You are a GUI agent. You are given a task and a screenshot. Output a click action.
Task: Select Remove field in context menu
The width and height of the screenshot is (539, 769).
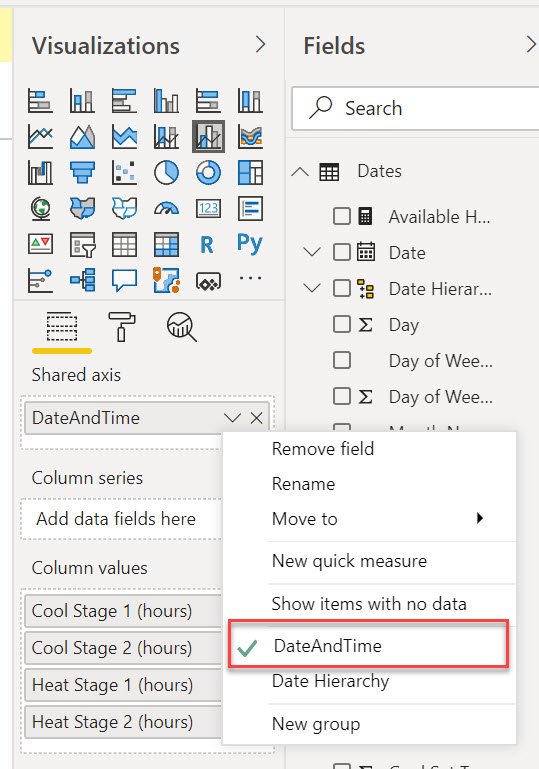(323, 449)
